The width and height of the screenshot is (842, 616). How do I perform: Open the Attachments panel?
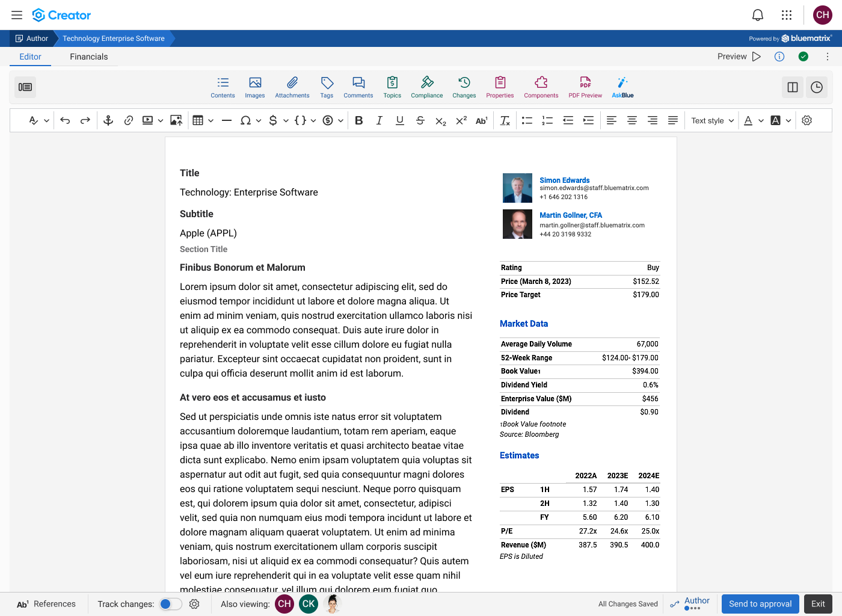coord(292,87)
